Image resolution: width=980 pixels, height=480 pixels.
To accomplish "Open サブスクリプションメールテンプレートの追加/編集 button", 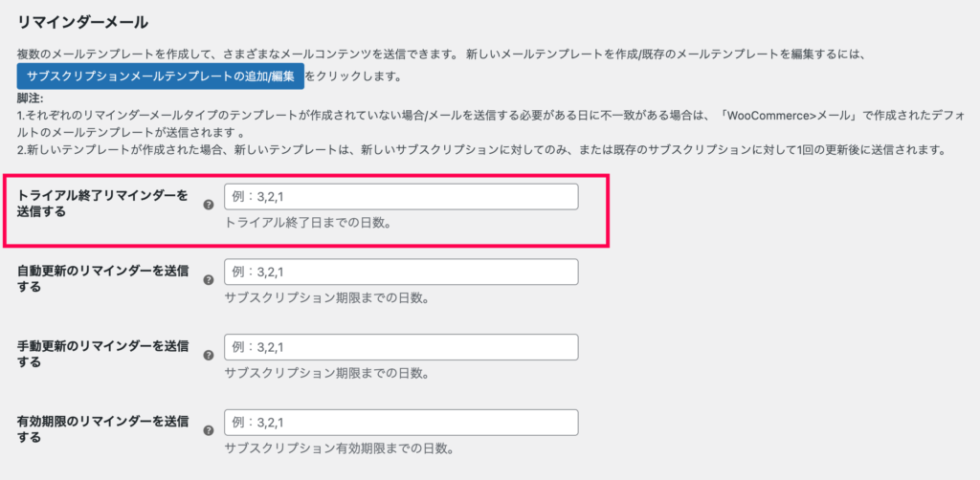I will [x=161, y=76].
